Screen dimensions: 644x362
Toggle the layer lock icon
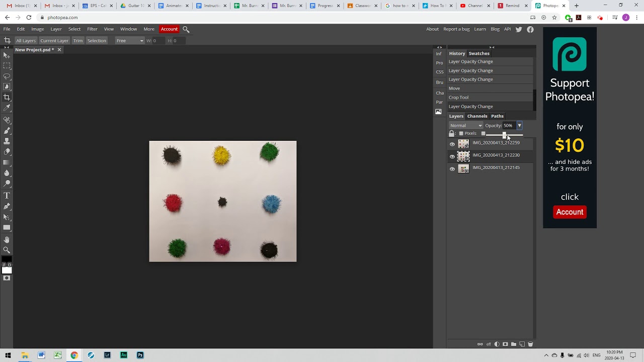tap(451, 134)
